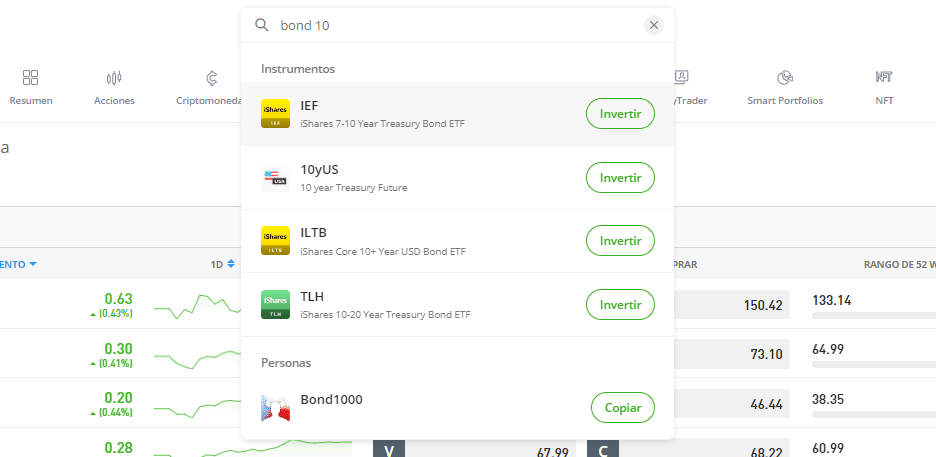Click the IEF iShares logo
Screen dimensions: 936x457
click(x=275, y=113)
